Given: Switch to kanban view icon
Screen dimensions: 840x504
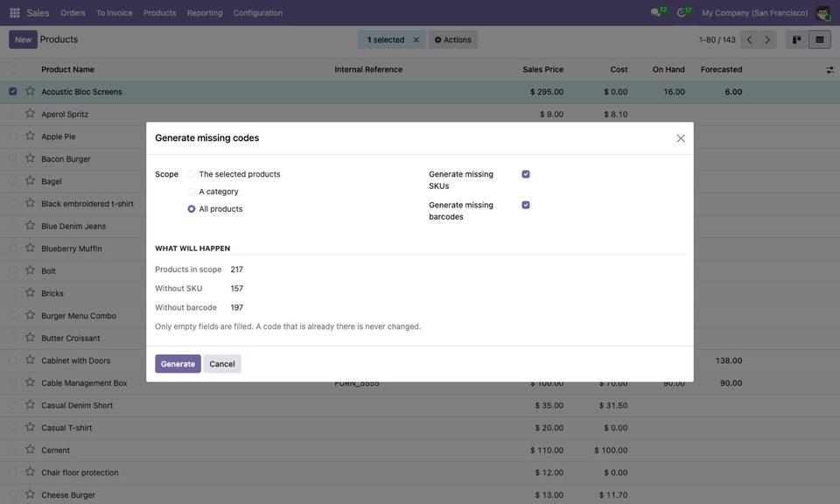Looking at the screenshot, I should pos(796,39).
